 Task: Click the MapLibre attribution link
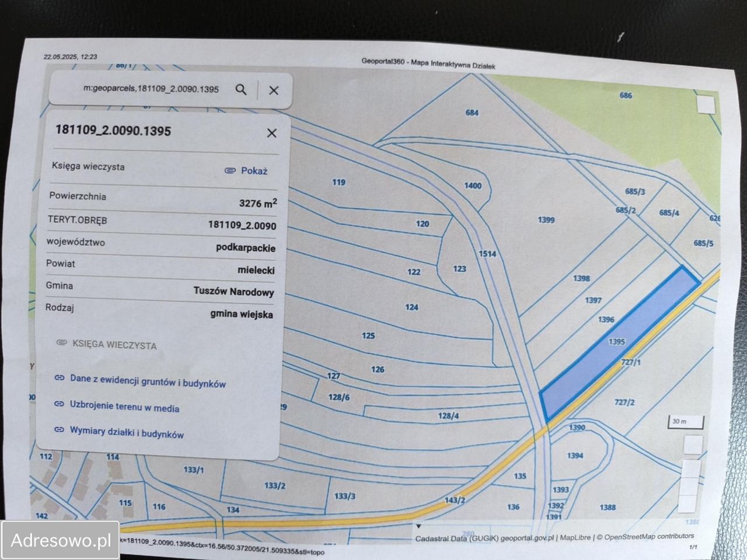[575, 538]
